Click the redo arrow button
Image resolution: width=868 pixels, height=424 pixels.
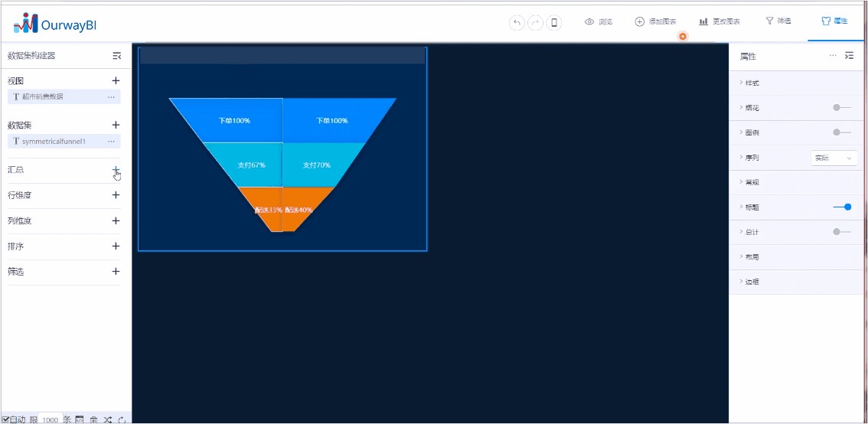pos(535,23)
